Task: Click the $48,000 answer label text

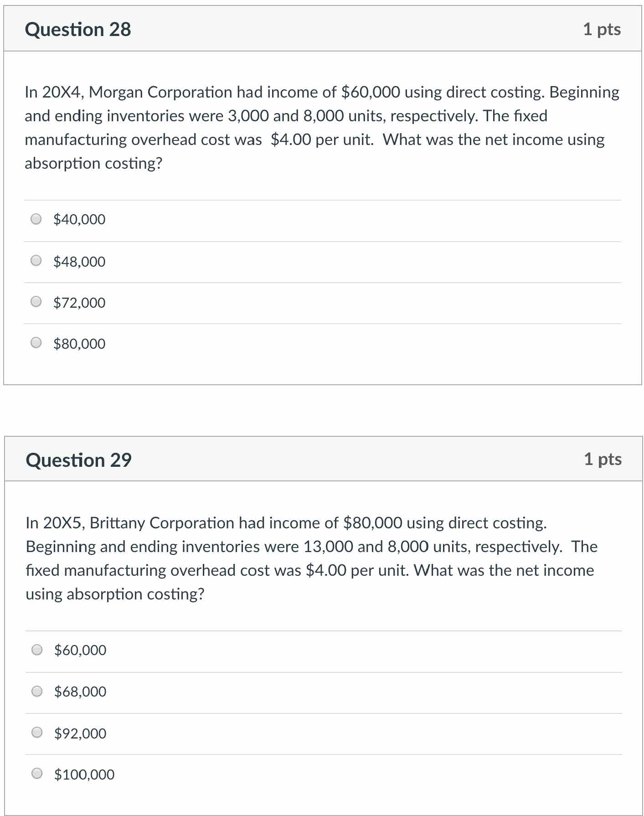Action: (79, 262)
